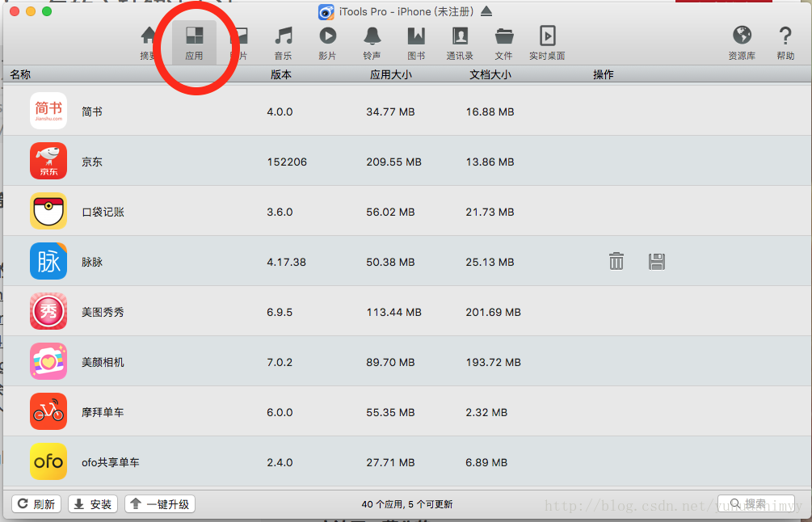The image size is (812, 522).
Task: Select the 京东 app icon
Action: (48, 161)
